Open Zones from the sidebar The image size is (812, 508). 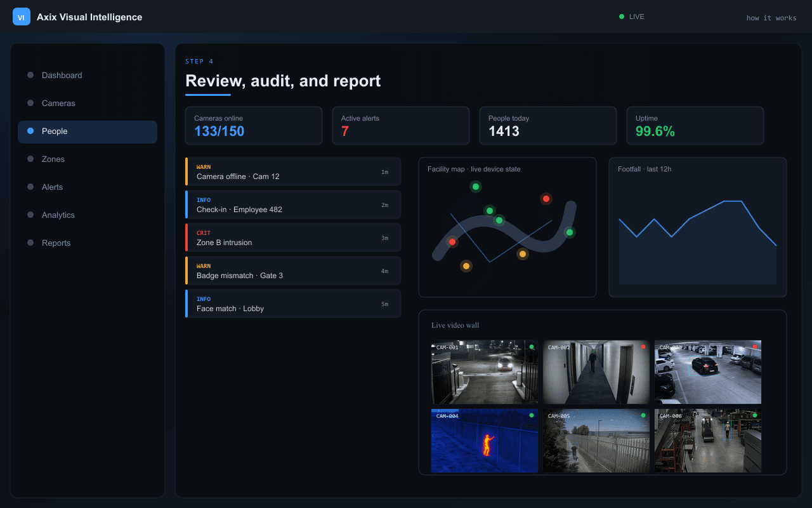pyautogui.click(x=88, y=159)
